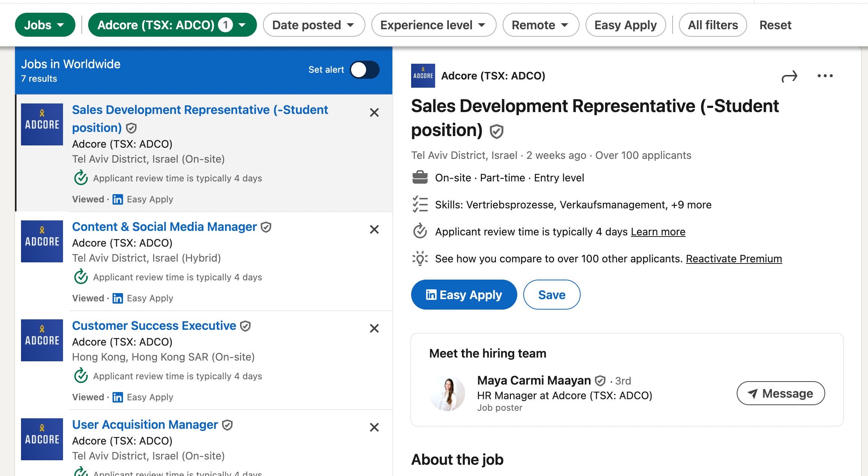The width and height of the screenshot is (868, 476).
Task: Click the blue Easy Apply button
Action: (464, 295)
